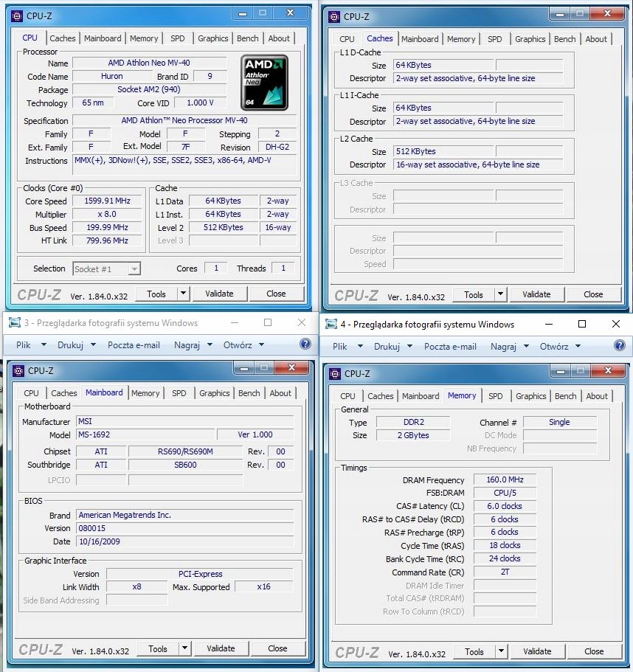
Task: Click the AMD Athlon Neo processor logo
Action: [x=264, y=83]
